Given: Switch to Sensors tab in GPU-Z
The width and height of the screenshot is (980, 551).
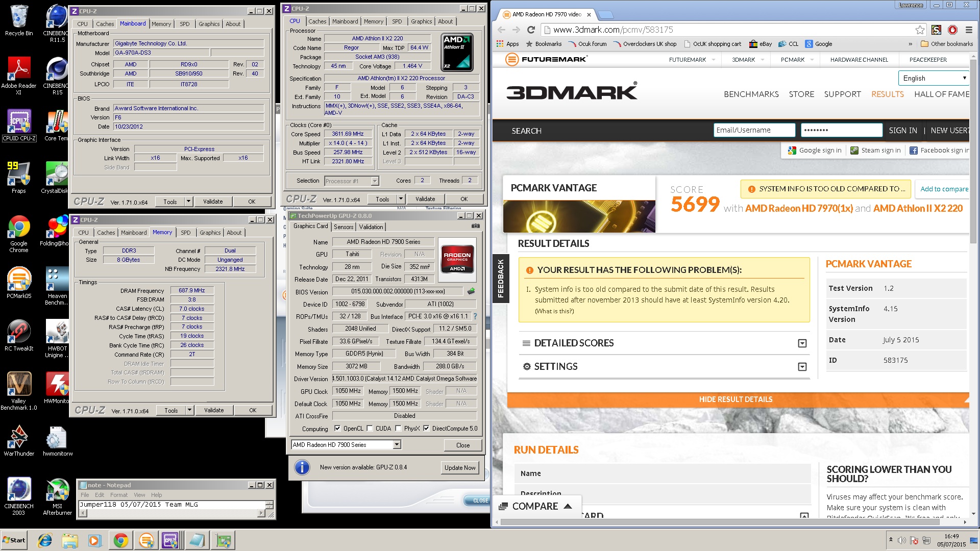Looking at the screenshot, I should click(344, 227).
